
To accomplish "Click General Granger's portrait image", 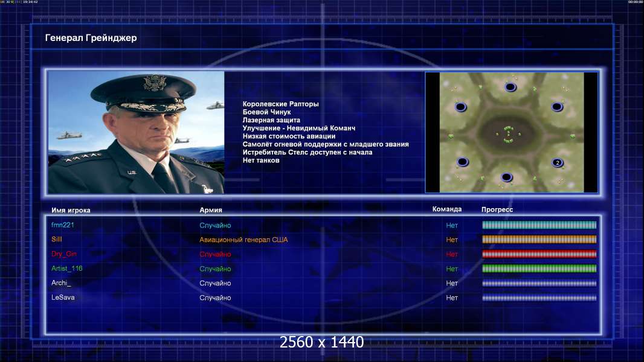I will (136, 132).
